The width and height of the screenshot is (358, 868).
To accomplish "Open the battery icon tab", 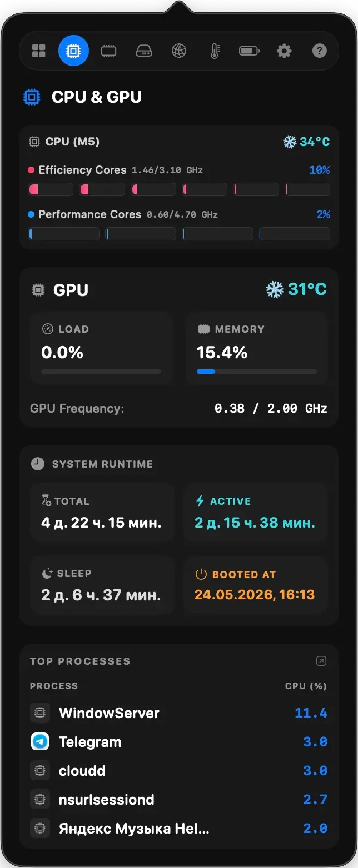I will pyautogui.click(x=249, y=51).
